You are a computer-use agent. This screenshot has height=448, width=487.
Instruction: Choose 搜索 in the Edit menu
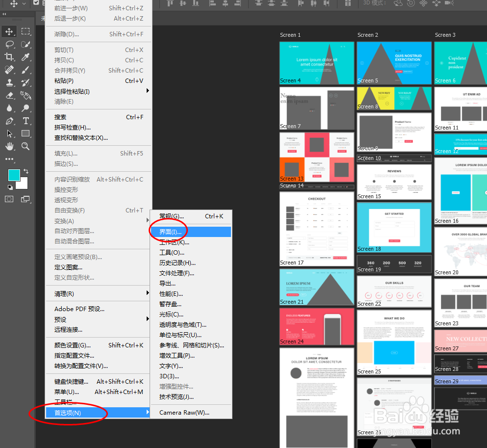tap(99, 117)
